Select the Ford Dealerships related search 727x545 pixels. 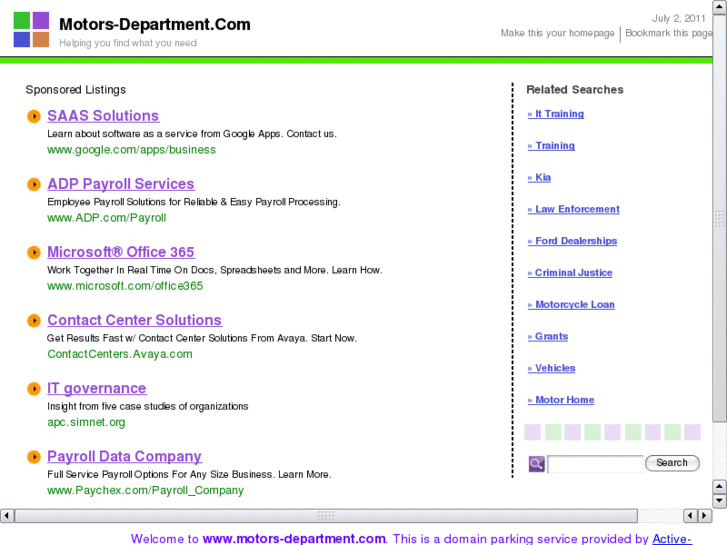pyautogui.click(x=572, y=241)
